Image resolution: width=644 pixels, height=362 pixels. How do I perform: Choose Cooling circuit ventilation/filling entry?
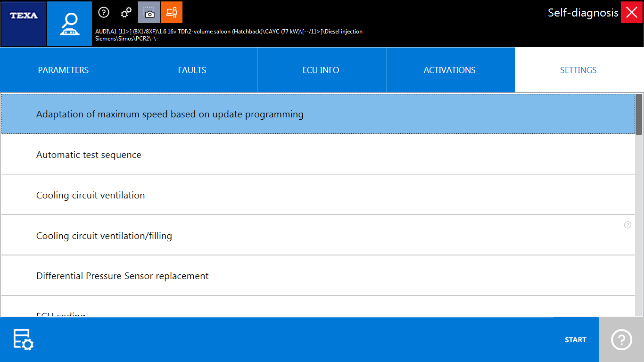(318, 236)
